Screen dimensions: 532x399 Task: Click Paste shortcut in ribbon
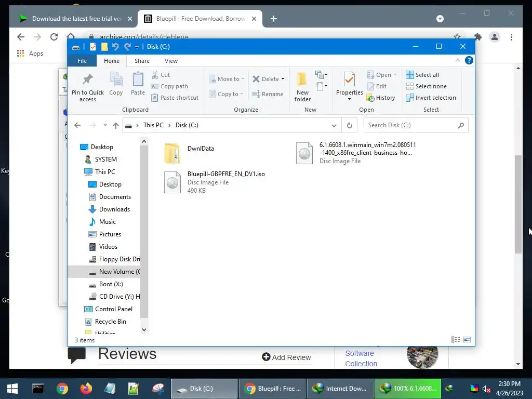tap(175, 98)
